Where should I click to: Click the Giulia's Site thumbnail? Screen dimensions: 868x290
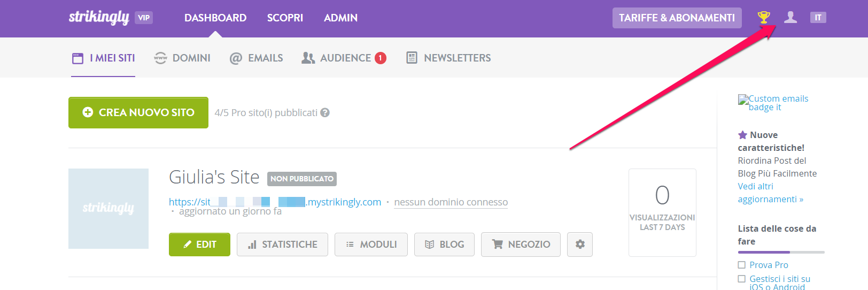pos(108,209)
